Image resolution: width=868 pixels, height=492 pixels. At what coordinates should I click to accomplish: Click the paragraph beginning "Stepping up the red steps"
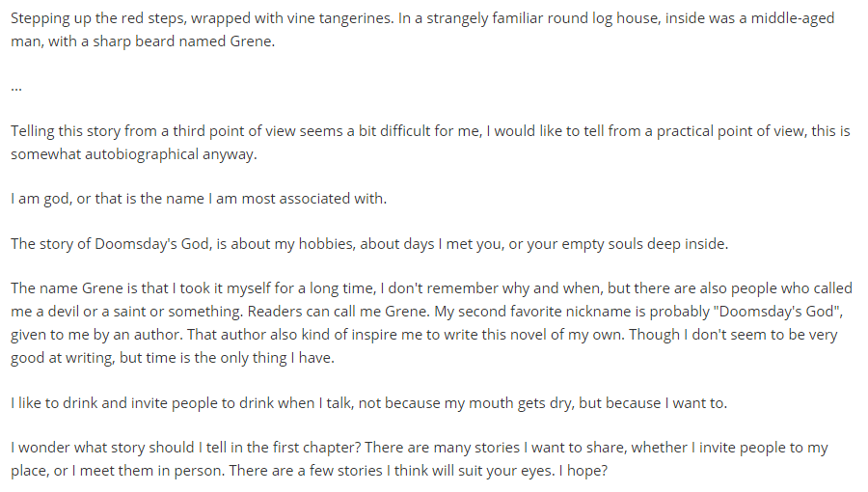[422, 31]
